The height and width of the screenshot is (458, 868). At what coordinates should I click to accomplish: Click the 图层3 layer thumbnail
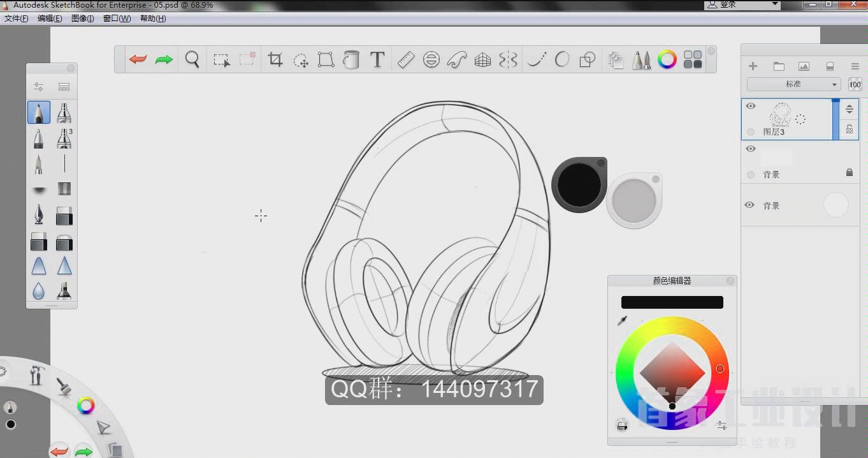[780, 115]
